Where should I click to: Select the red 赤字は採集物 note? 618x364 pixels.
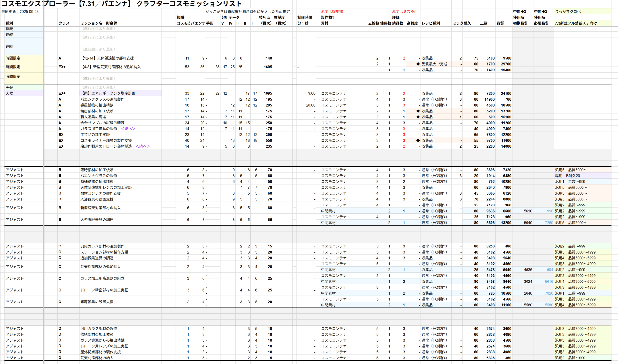tap(332, 12)
